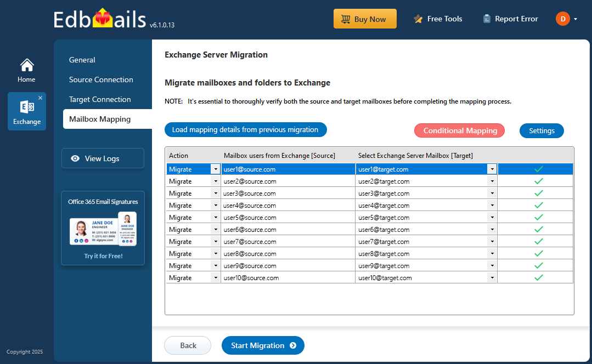Open the account dropdown next to the D avatar

[x=575, y=18]
